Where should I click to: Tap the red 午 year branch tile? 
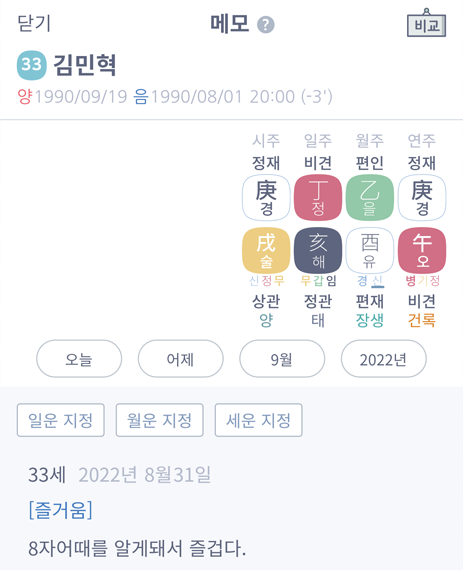point(422,250)
